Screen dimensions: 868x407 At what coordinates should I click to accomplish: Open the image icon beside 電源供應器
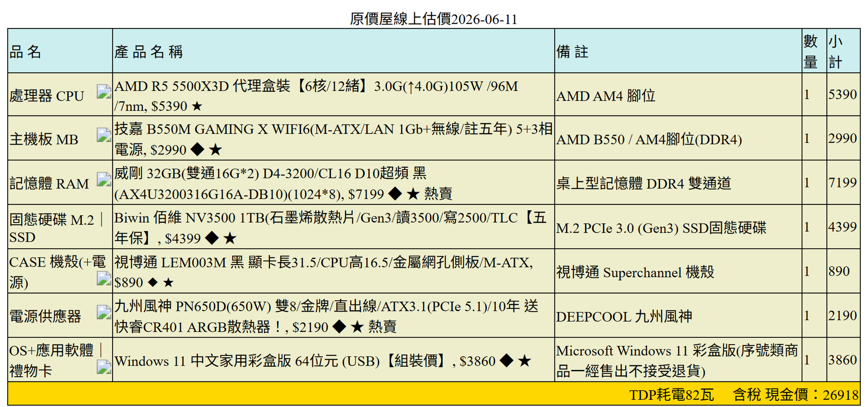[104, 312]
